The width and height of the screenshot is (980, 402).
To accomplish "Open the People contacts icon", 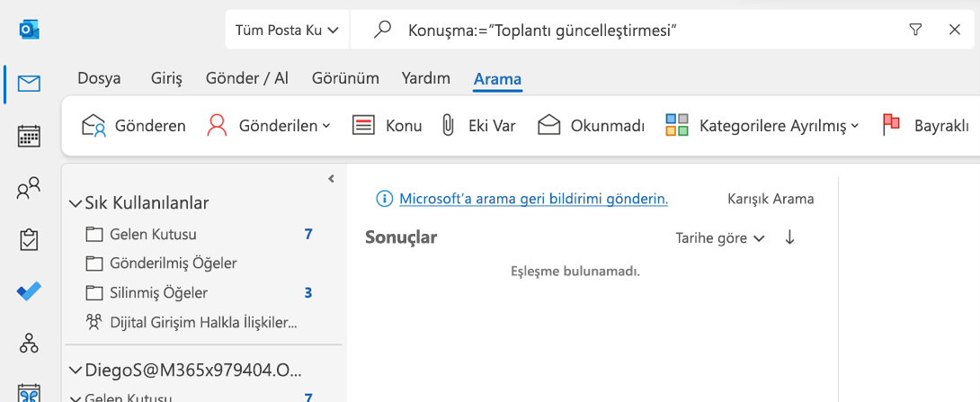I will click(x=29, y=188).
